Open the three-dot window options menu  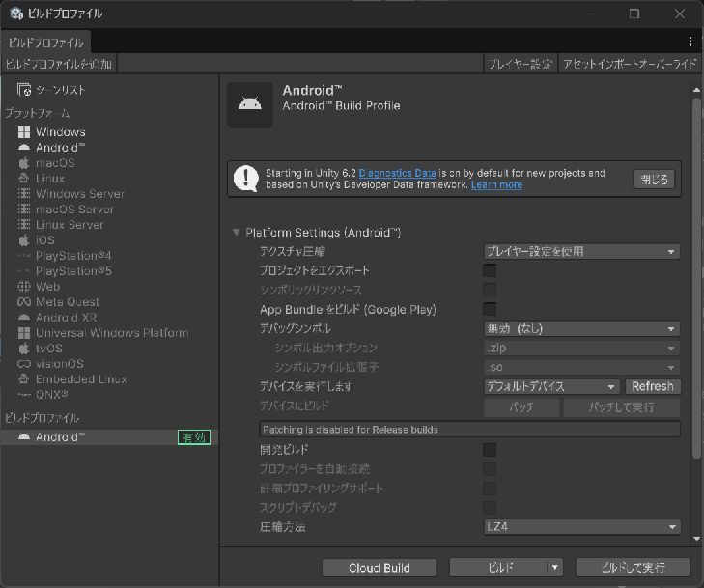point(690,42)
